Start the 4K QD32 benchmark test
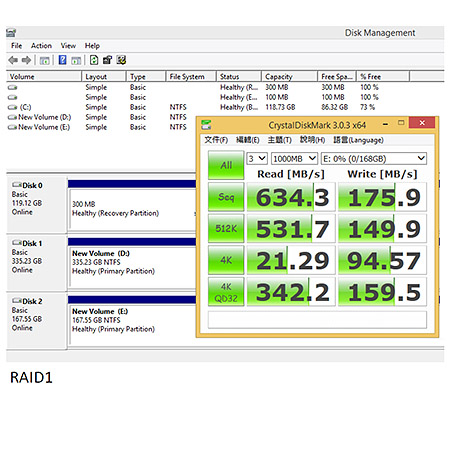The image size is (450, 450). point(226,292)
